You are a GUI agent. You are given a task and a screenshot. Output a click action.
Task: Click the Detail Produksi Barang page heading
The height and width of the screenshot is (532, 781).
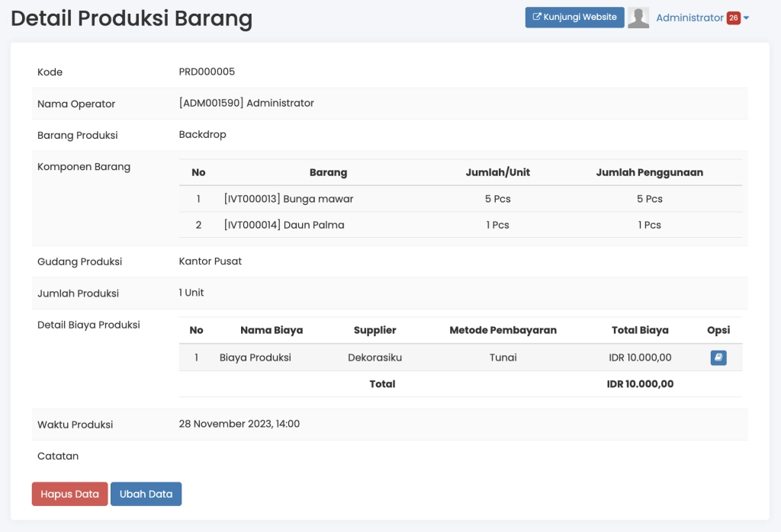131,18
